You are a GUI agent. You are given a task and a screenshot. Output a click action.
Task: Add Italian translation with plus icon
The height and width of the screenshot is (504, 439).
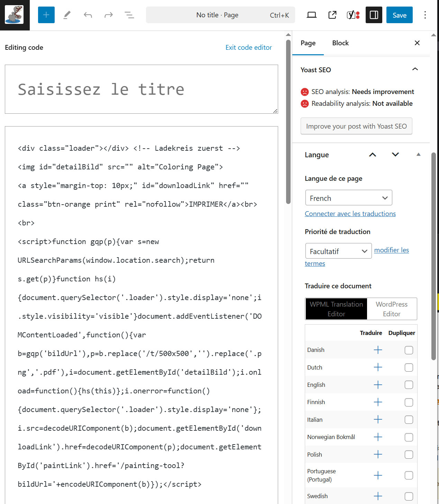coord(378,420)
